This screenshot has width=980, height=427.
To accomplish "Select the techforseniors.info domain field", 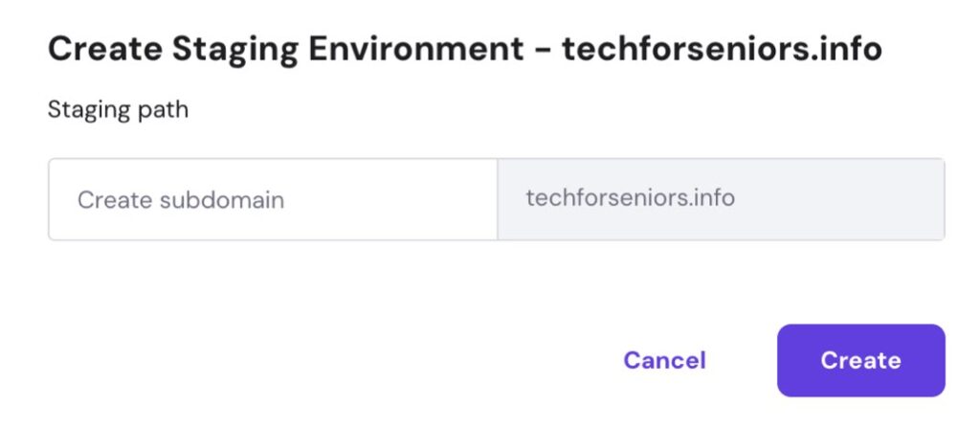I will pyautogui.click(x=721, y=199).
